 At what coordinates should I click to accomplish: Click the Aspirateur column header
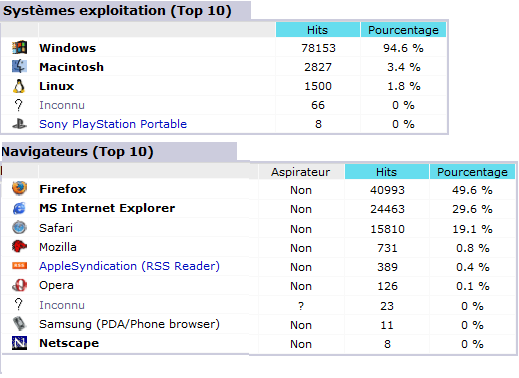tap(301, 172)
